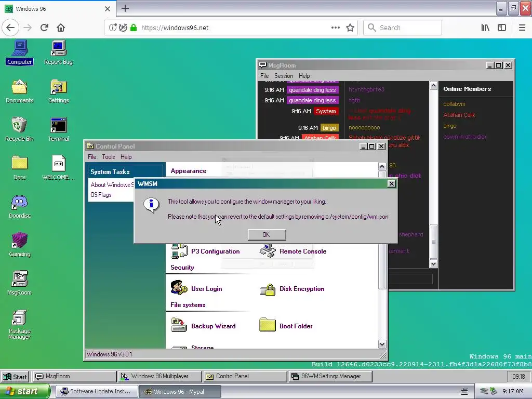532x399 pixels.
Task: Open the Disk Encryption icon
Action: click(x=292, y=289)
